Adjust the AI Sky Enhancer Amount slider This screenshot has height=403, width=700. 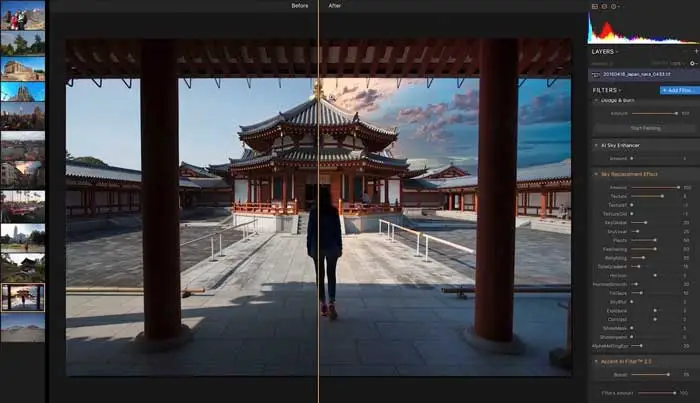click(655, 158)
